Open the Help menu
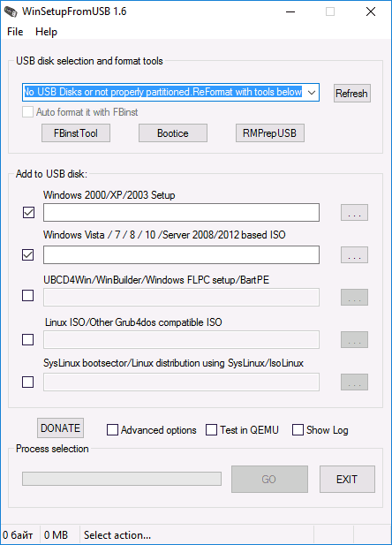Image resolution: width=392 pixels, height=545 pixels. [46, 32]
